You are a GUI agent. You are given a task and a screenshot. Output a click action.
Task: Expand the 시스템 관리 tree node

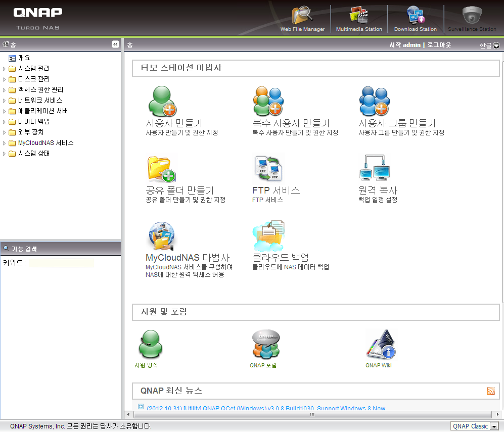point(5,69)
